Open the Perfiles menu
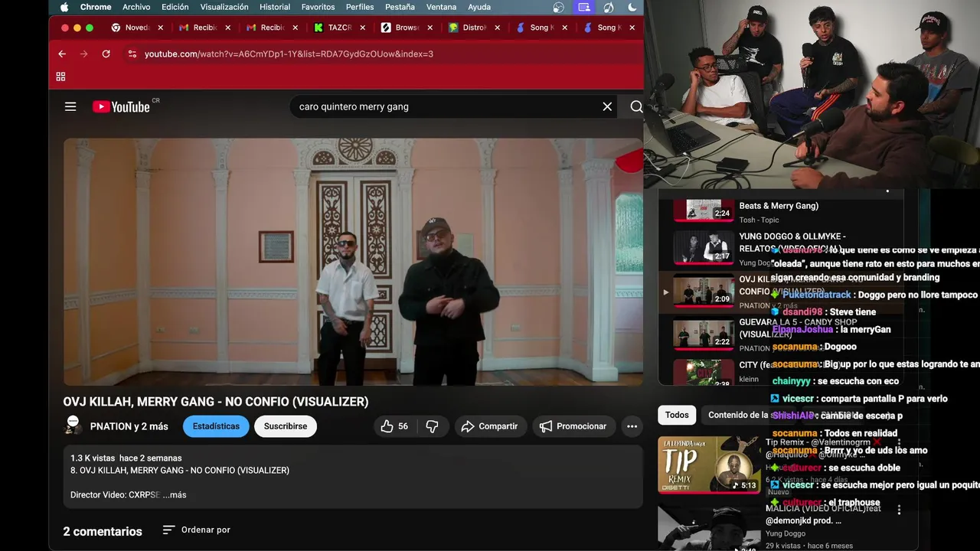This screenshot has height=551, width=980. point(360,7)
